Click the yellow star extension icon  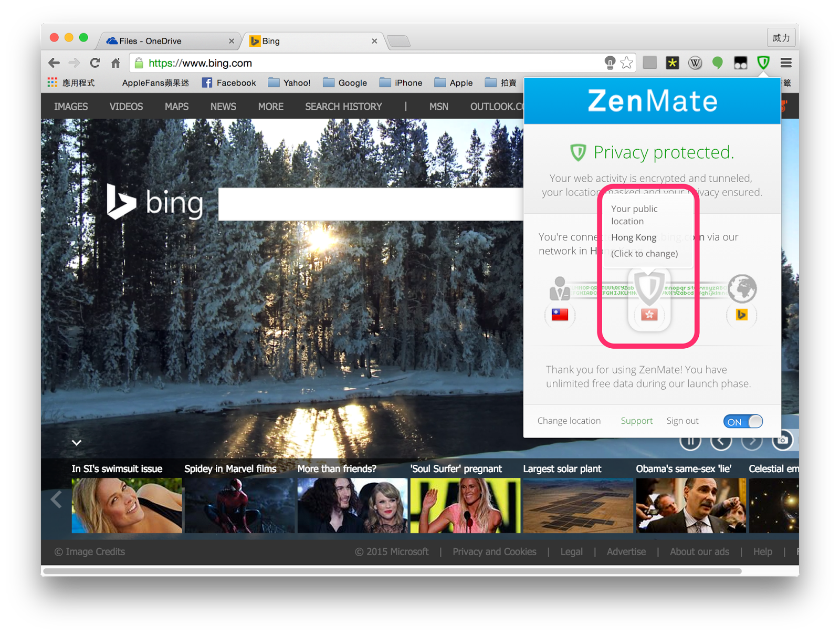click(x=672, y=63)
